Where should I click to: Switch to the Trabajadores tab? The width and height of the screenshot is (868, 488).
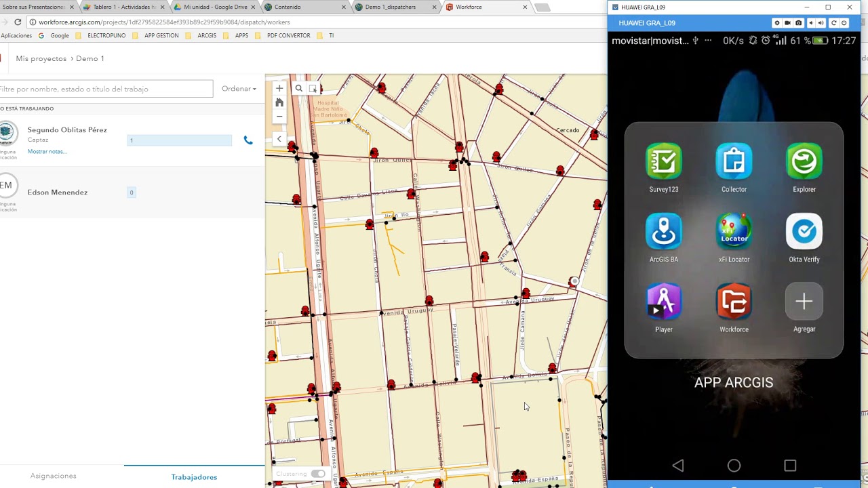[x=194, y=477]
